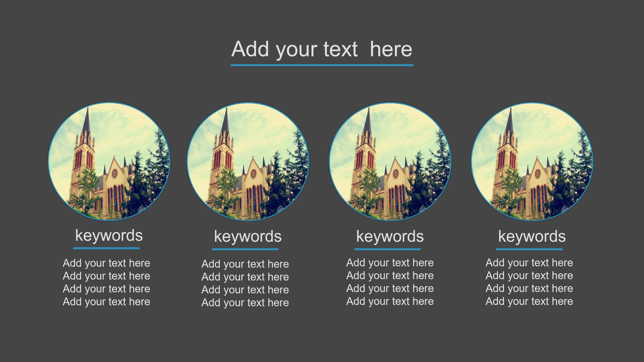Select the blue underline below the title

click(x=322, y=65)
